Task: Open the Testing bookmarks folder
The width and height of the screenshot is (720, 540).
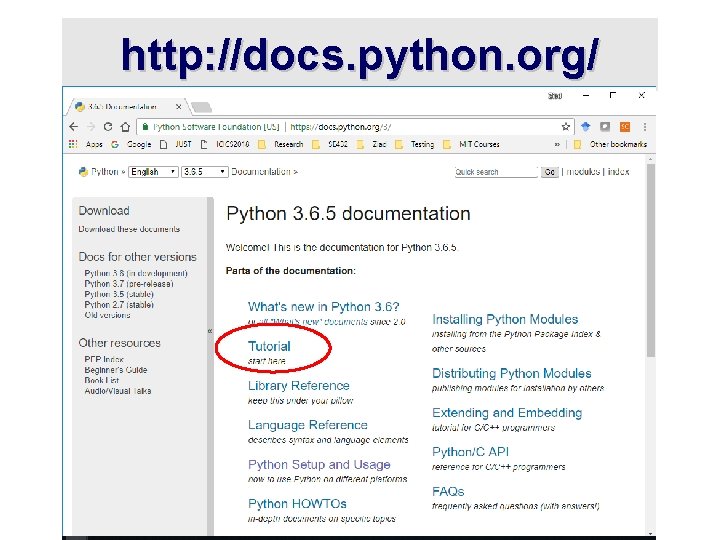Action: 415,144
